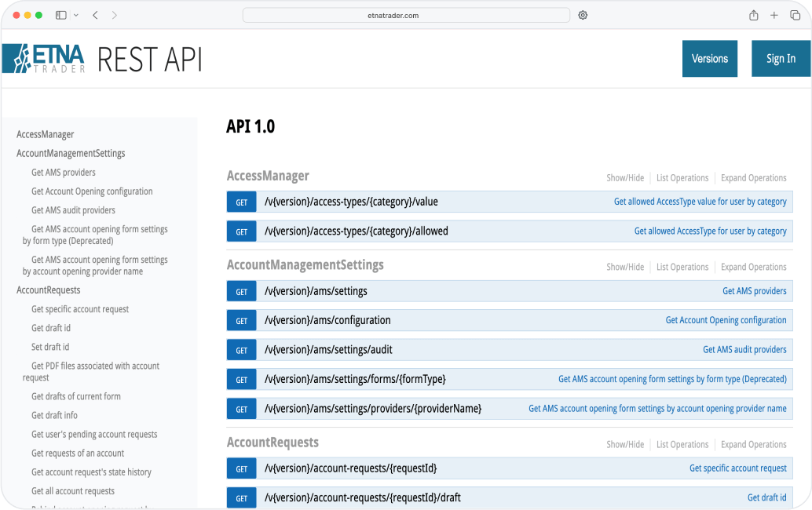Show tab overview icon
812x510 pixels.
click(795, 15)
